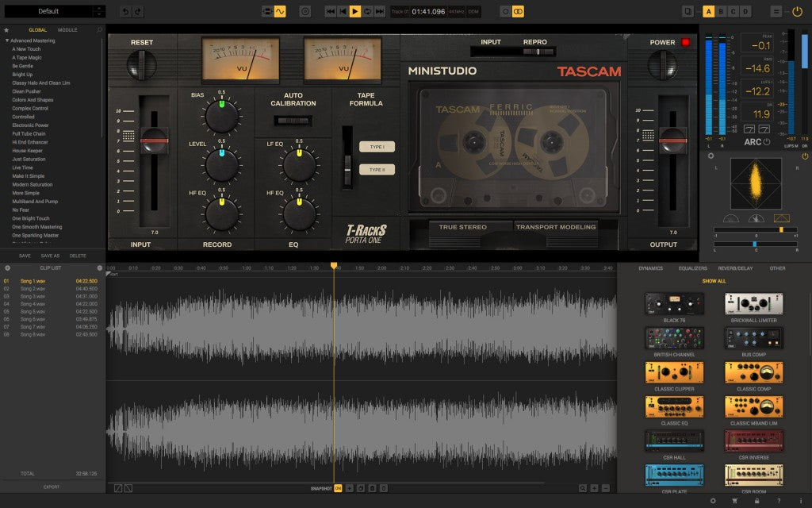
Task: Click the help question mark icon at bottom right
Action: click(778, 500)
